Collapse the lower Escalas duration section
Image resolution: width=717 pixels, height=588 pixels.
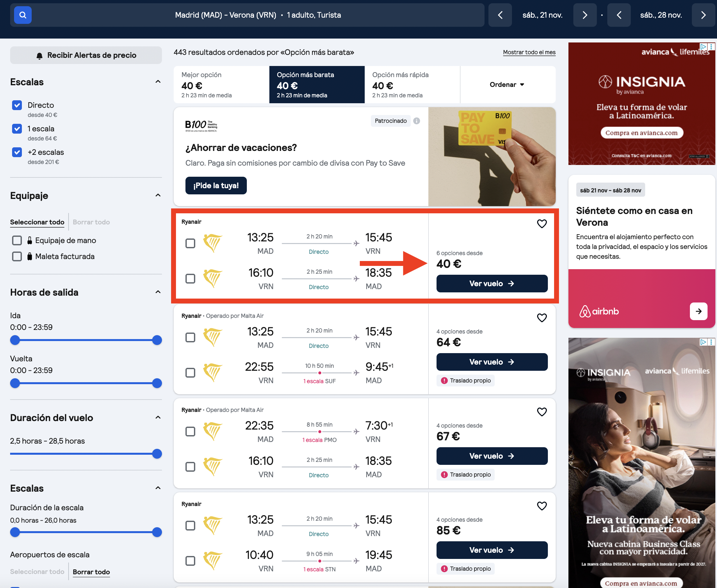pos(158,488)
